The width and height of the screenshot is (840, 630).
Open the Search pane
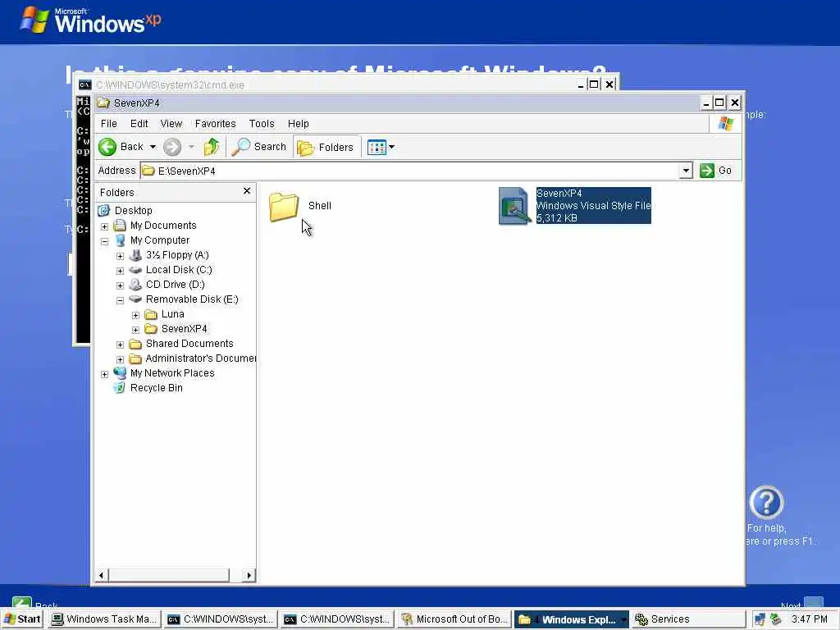259,147
